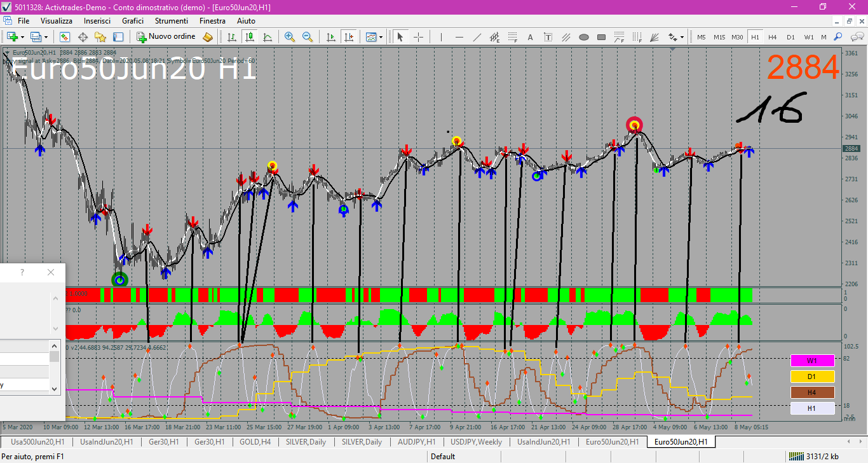Open the Inserisci menu
The height and width of the screenshot is (463, 868).
click(97, 21)
